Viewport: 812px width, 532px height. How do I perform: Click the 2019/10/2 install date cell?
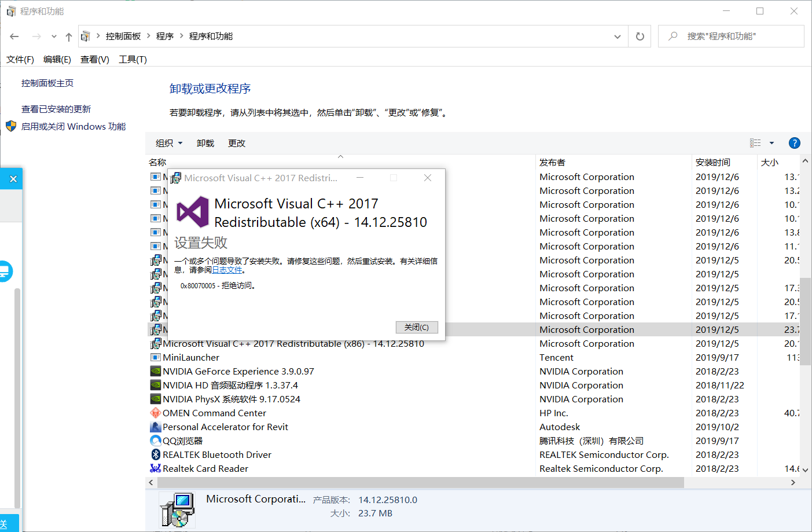click(x=717, y=427)
